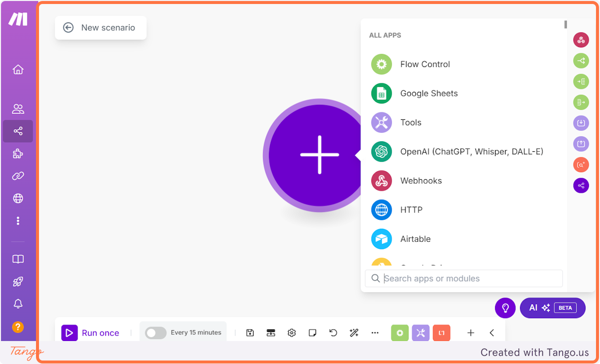Go back using arrow beside New scenario
Image resolution: width=600 pixels, height=364 pixels.
coord(68,27)
